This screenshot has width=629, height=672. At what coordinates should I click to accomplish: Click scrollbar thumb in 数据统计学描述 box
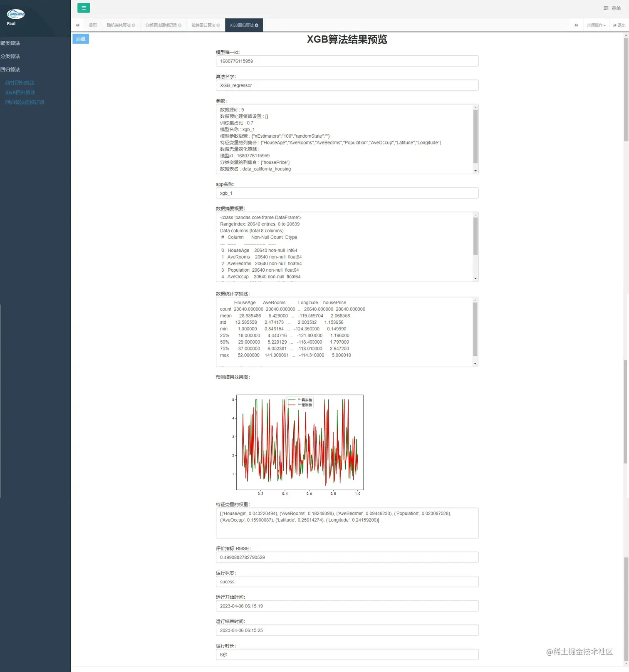pos(475,329)
